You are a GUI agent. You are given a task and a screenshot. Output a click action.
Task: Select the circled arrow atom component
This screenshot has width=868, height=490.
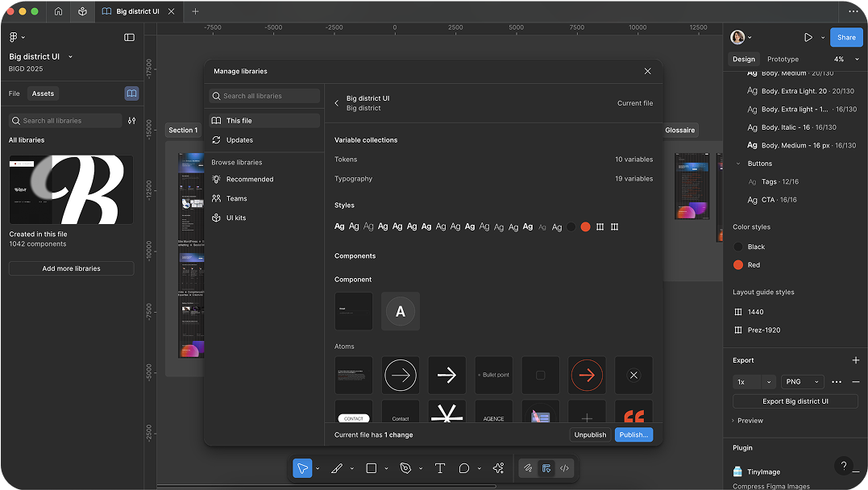[401, 375]
